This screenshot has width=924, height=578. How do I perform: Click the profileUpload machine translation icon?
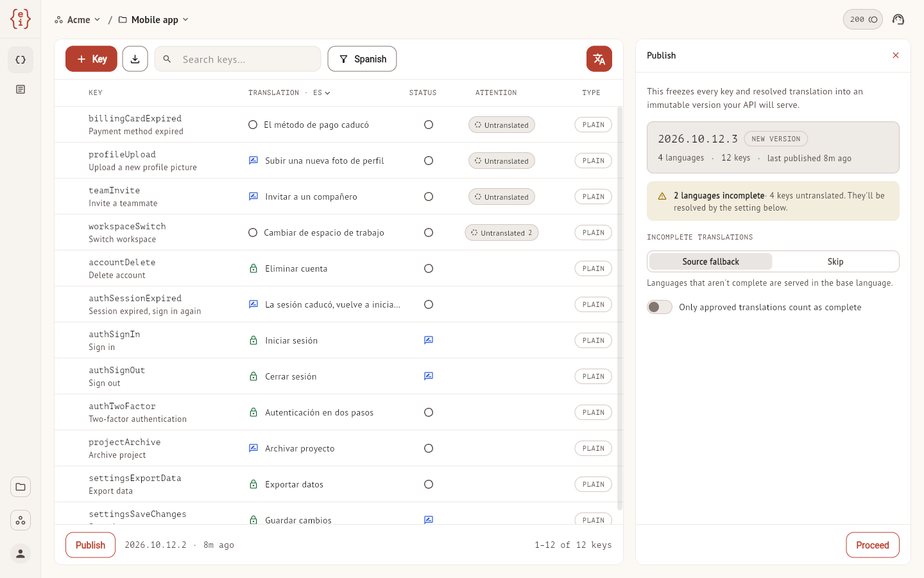tap(253, 161)
